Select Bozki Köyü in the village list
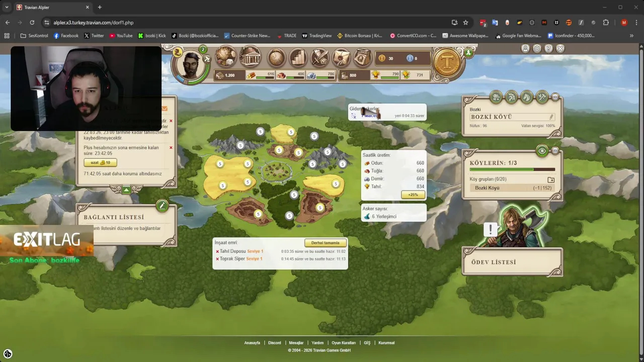Image resolution: width=644 pixels, height=362 pixels. [x=512, y=188]
